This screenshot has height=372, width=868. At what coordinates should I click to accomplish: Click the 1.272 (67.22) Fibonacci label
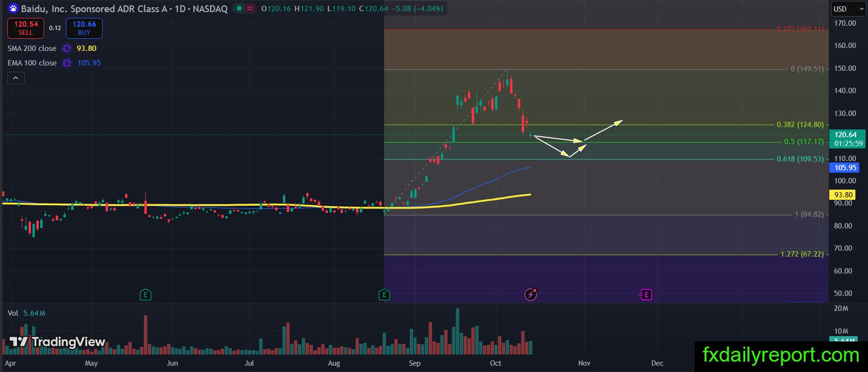802,254
